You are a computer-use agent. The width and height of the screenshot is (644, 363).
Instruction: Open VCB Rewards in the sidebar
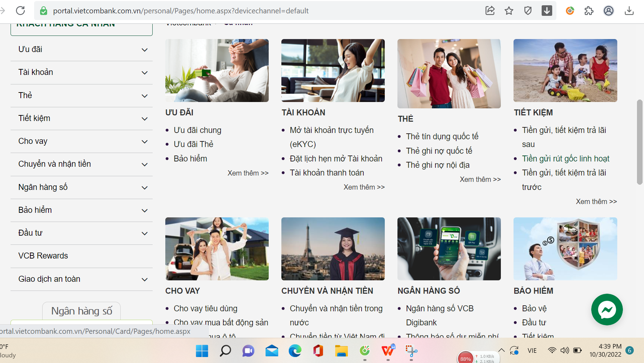click(43, 256)
